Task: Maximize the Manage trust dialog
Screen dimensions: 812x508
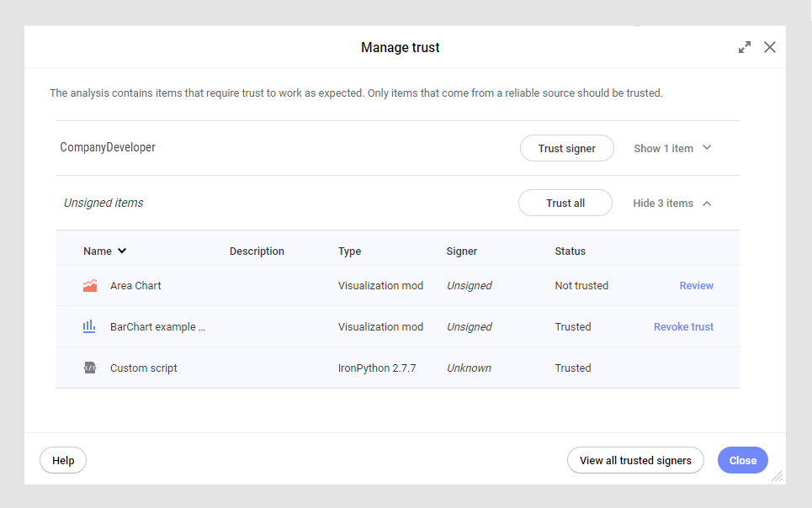Action: click(745, 48)
